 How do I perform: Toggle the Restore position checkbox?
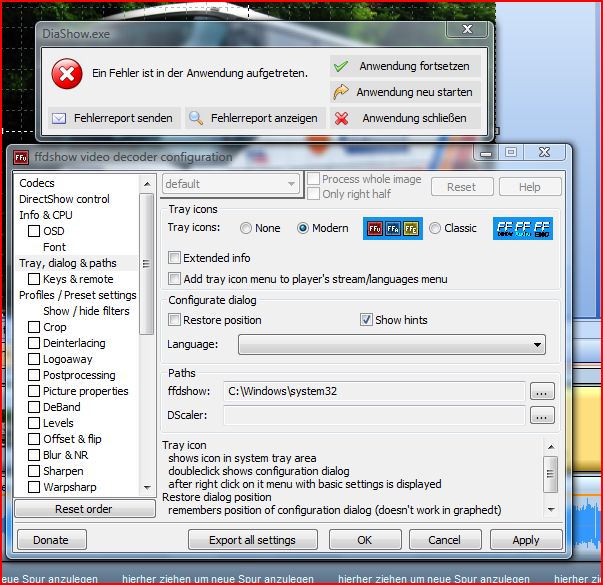[175, 320]
